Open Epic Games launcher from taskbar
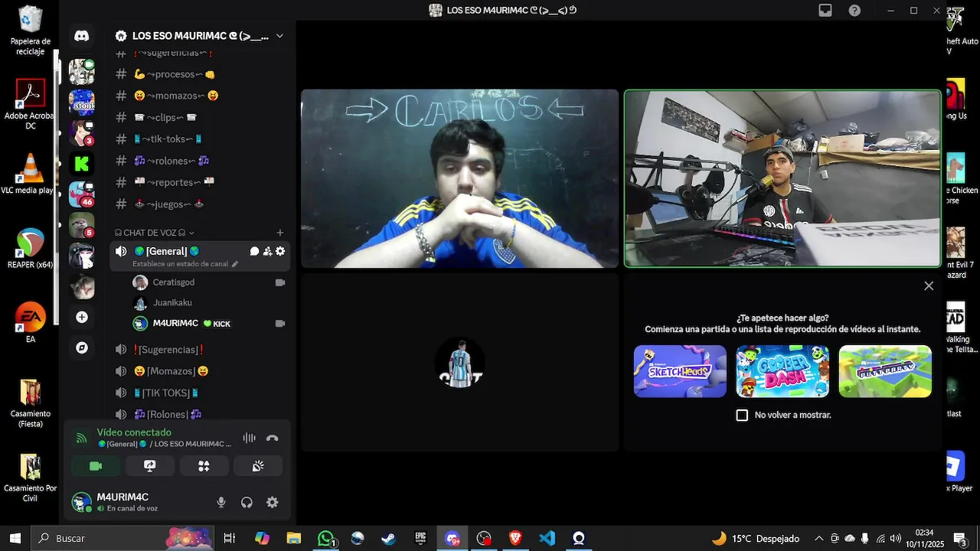 pos(420,538)
